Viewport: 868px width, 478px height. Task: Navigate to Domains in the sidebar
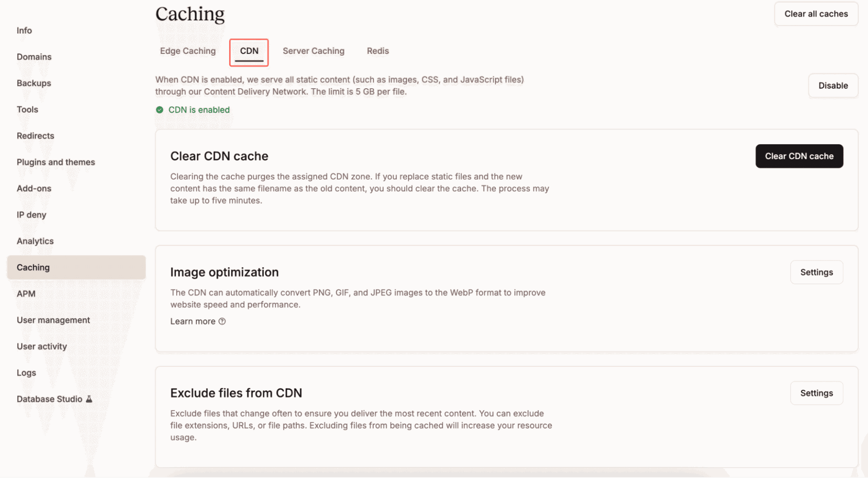pyautogui.click(x=34, y=57)
